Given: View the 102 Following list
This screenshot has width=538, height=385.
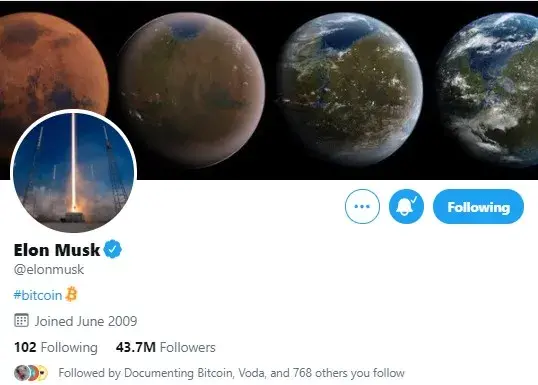Looking at the screenshot, I should click(56, 347).
